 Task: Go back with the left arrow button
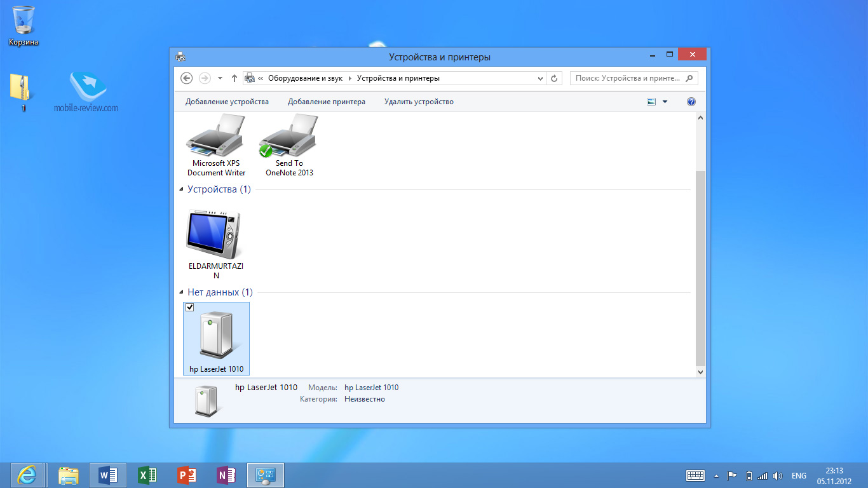[x=186, y=78]
